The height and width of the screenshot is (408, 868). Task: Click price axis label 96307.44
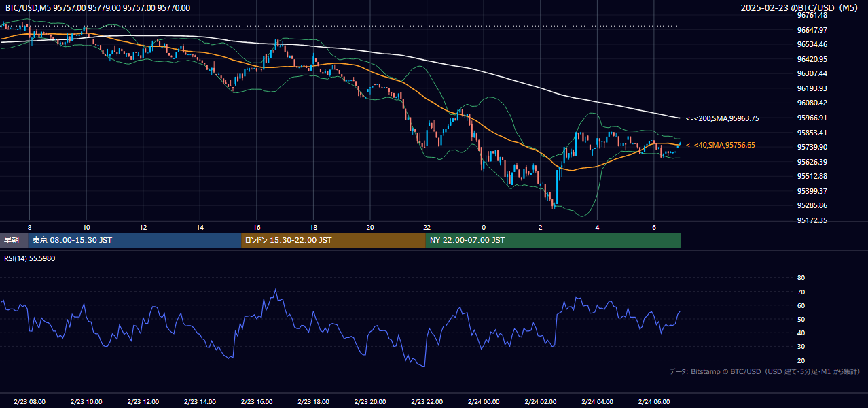click(812, 73)
